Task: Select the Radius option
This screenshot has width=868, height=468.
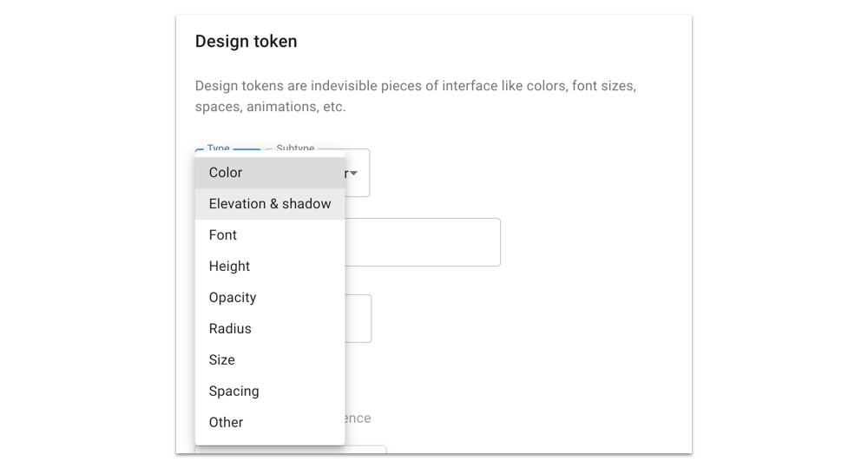Action: pos(230,329)
